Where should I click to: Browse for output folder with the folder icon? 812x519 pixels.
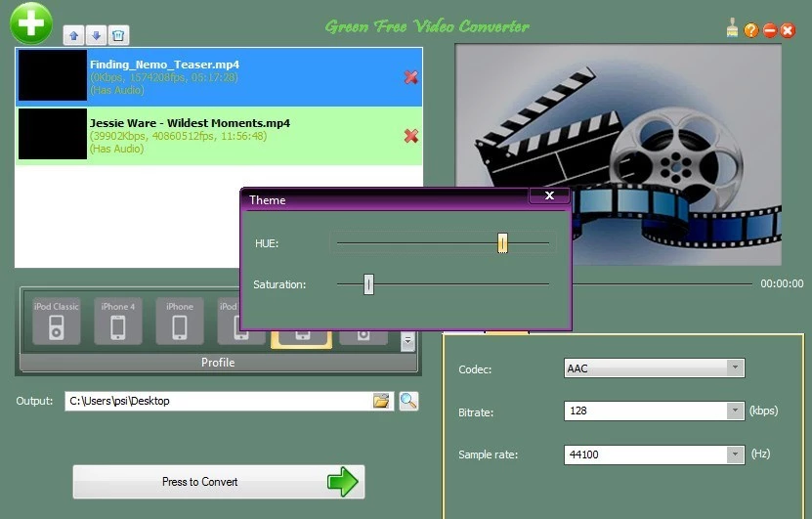point(381,401)
